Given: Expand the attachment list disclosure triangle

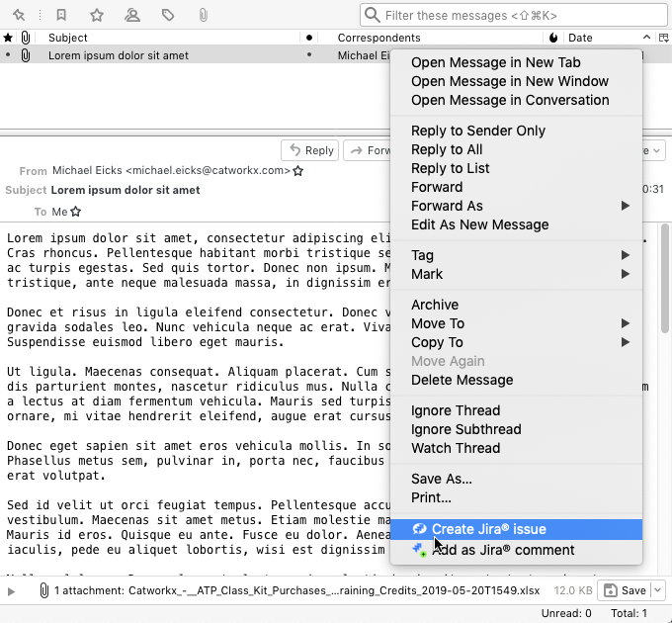Looking at the screenshot, I should point(12,591).
